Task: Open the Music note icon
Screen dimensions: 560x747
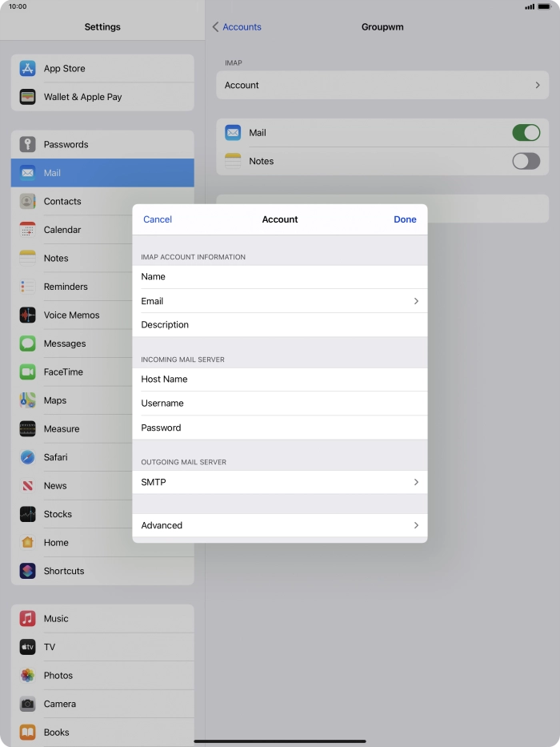Action: (28, 618)
